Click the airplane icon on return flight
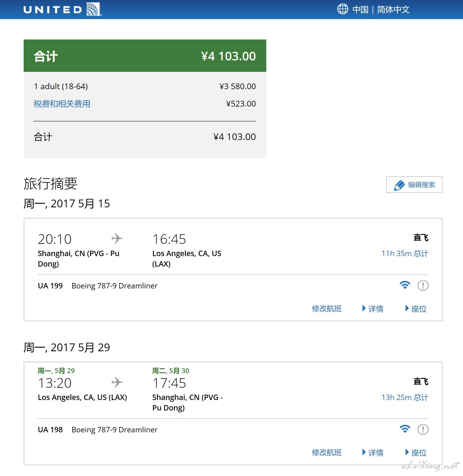Screen dimensions: 463x476 (117, 382)
